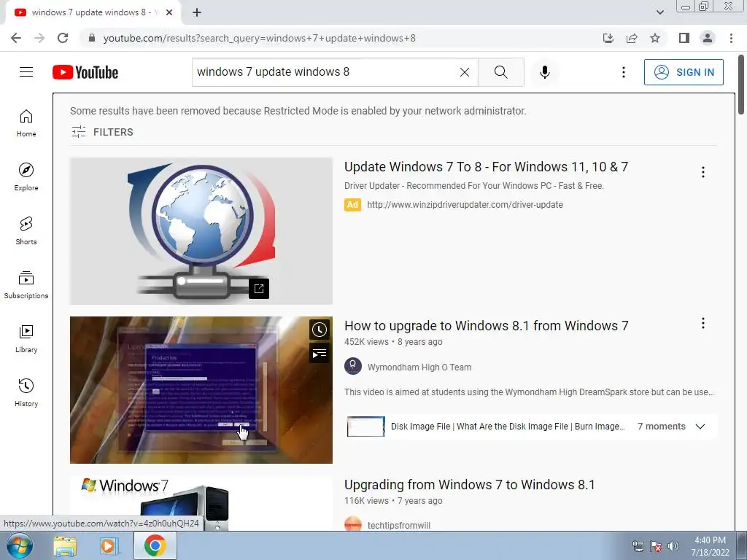This screenshot has height=560, width=747.
Task: Expand the 7 moments chevron
Action: point(700,426)
